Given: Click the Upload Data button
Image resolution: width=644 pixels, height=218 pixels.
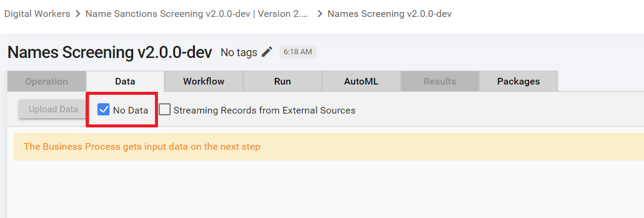Looking at the screenshot, I should tap(53, 109).
